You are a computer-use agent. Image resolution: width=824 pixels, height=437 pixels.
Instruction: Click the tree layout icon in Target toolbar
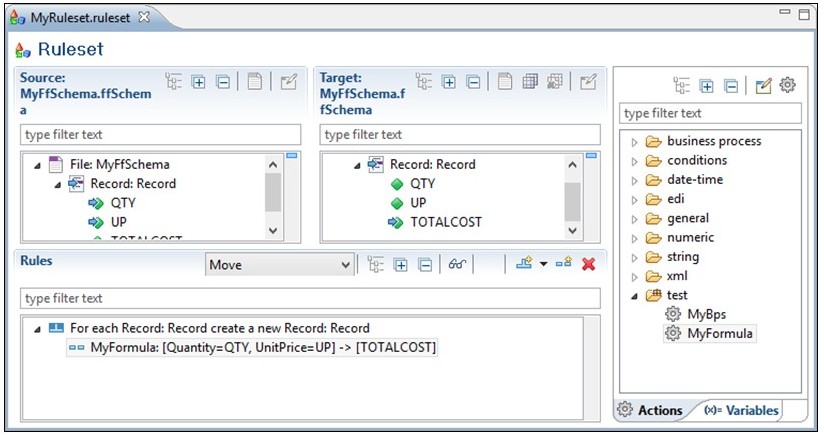click(x=424, y=82)
